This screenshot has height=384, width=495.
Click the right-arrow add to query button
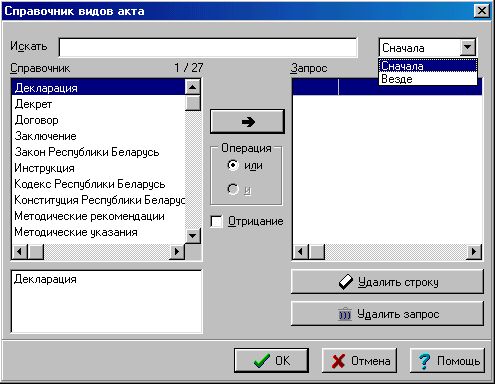(247, 122)
